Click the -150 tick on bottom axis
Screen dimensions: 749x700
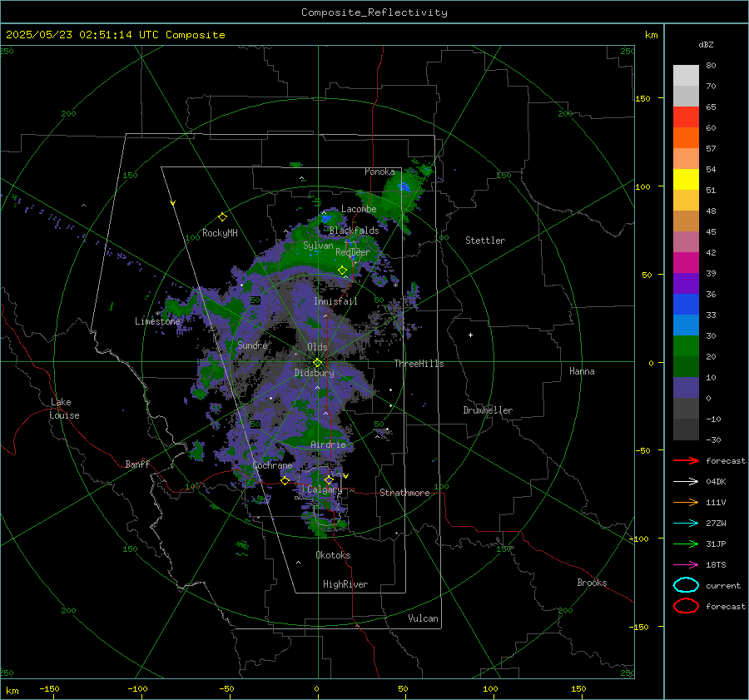click(x=49, y=688)
